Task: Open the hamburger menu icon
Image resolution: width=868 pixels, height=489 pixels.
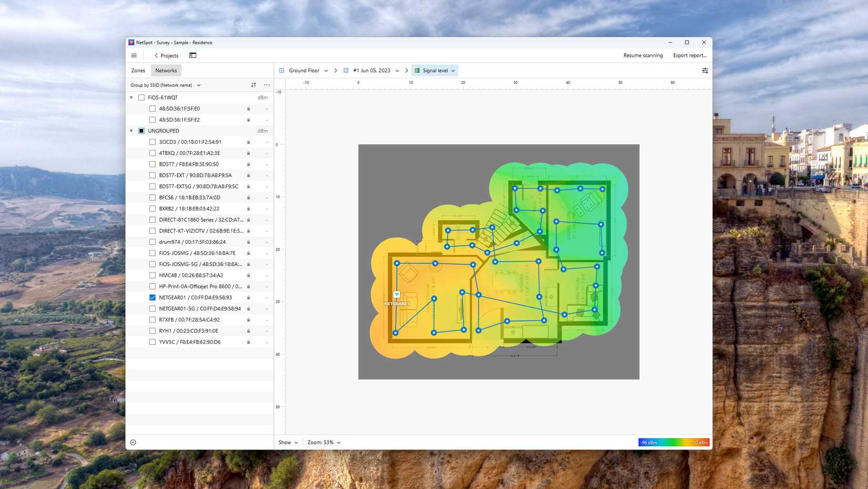Action: [x=134, y=56]
